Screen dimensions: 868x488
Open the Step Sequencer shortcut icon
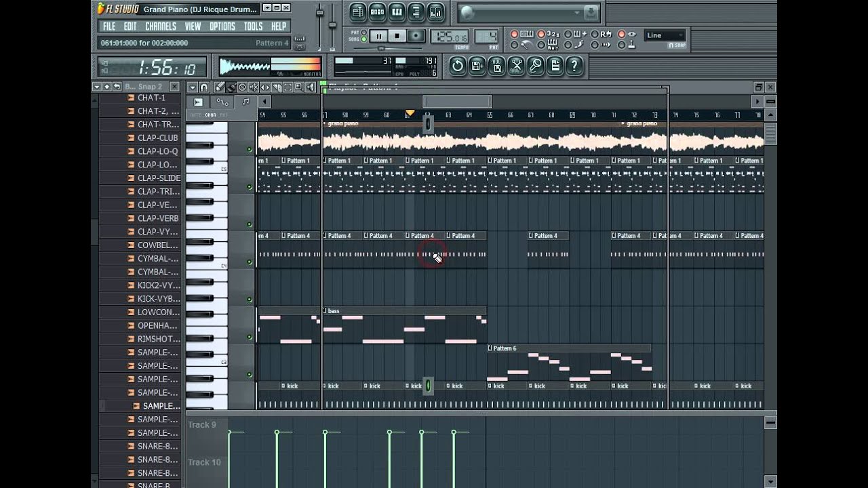click(x=377, y=12)
